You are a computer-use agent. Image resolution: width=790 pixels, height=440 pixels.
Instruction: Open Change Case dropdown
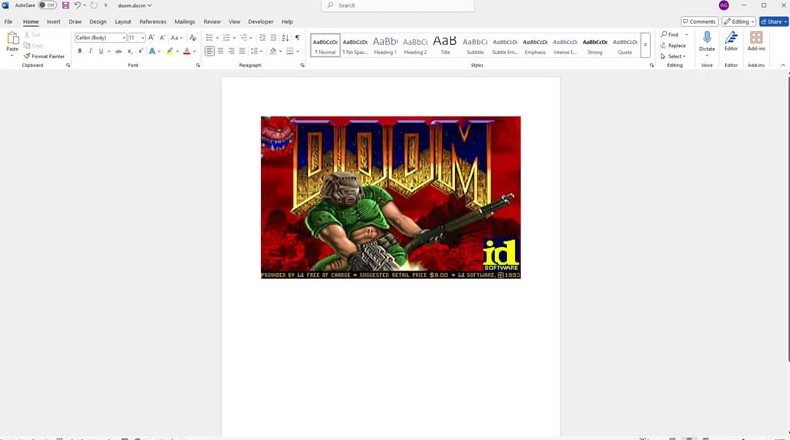pos(176,38)
